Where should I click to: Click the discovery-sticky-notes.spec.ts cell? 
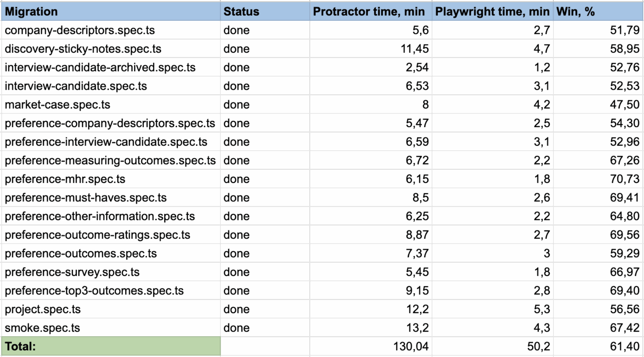(83, 49)
